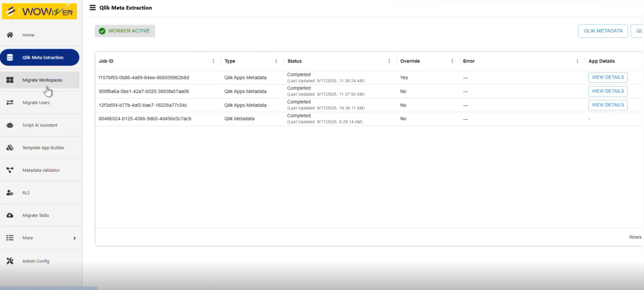This screenshot has height=290, width=644.
Task: Click status updated 11:37:55 AM
Action: pyautogui.click(x=326, y=95)
